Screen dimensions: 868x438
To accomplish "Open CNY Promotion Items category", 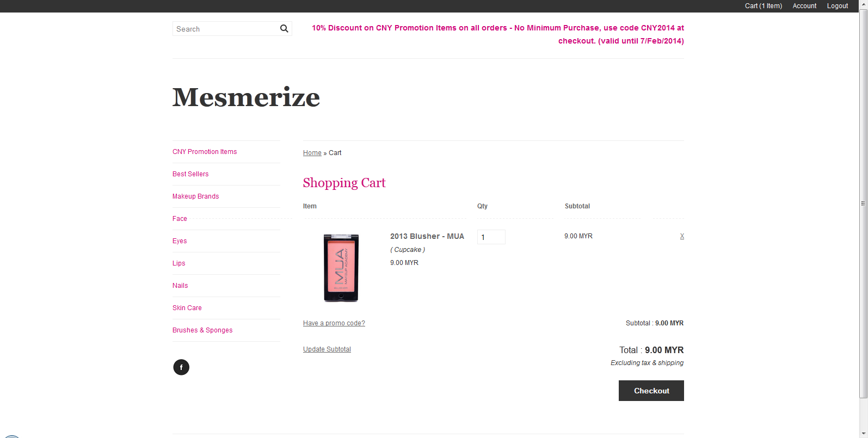I will tap(205, 152).
